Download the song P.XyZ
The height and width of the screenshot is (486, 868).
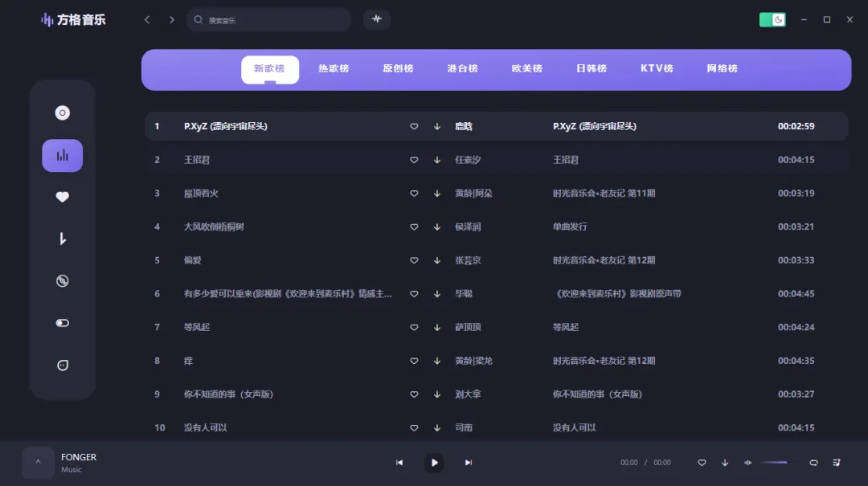pos(436,126)
